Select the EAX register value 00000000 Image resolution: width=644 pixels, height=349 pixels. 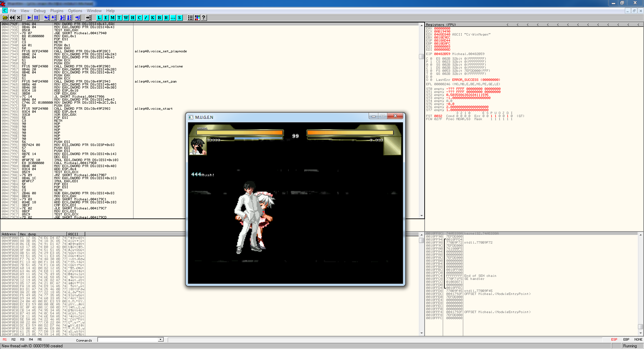pos(442,29)
